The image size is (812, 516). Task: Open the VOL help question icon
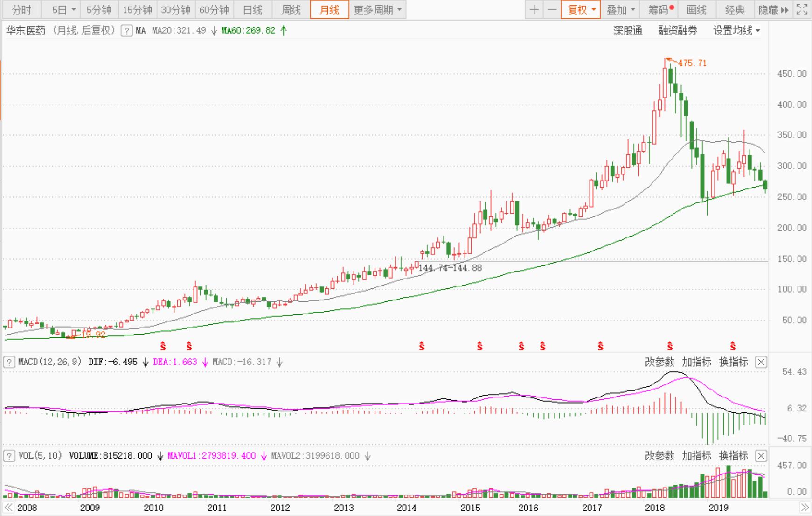click(9, 456)
